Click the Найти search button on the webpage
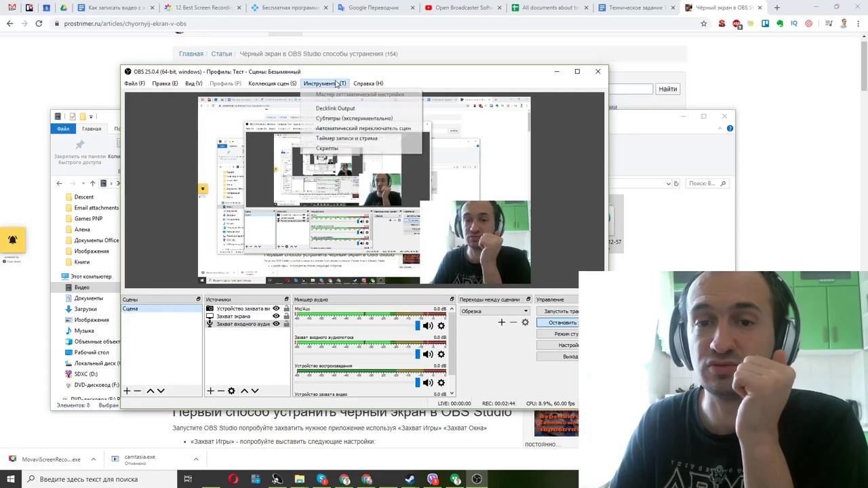Viewport: 868px width, 488px height. coord(668,89)
